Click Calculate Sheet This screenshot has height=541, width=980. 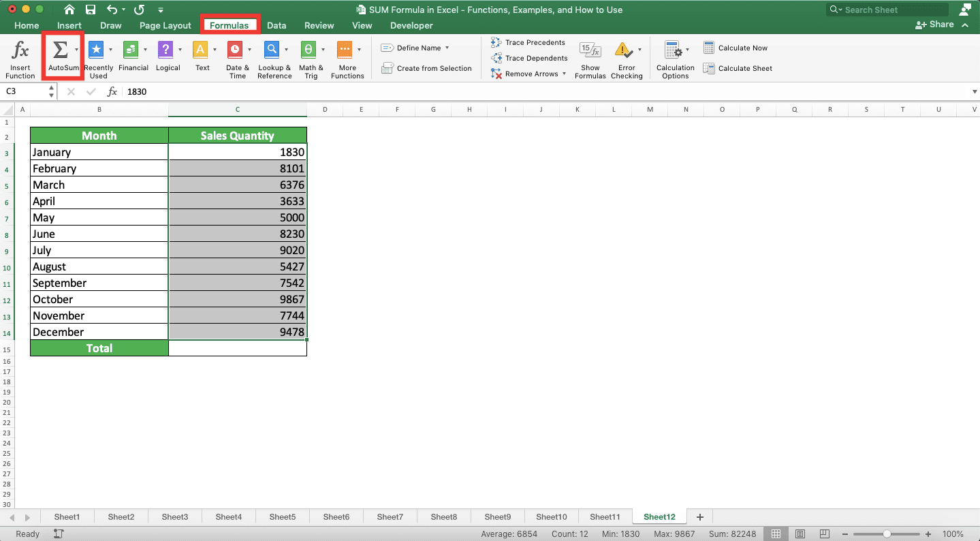coord(738,68)
